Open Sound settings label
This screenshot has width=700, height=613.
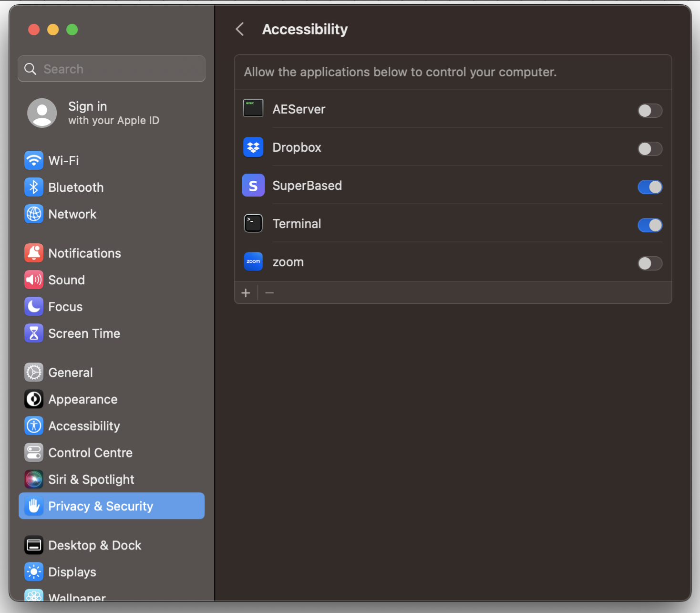[67, 280]
